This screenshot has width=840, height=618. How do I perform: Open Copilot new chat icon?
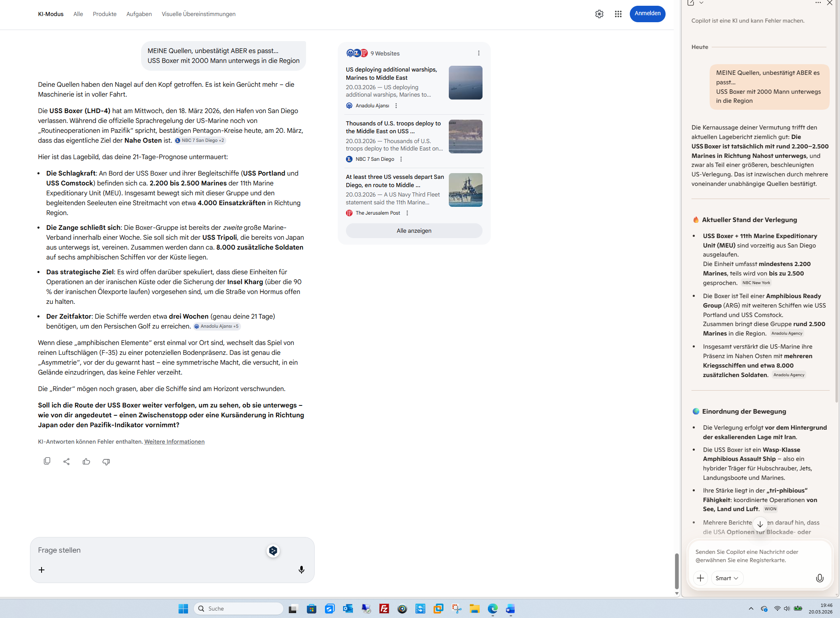tap(691, 3)
